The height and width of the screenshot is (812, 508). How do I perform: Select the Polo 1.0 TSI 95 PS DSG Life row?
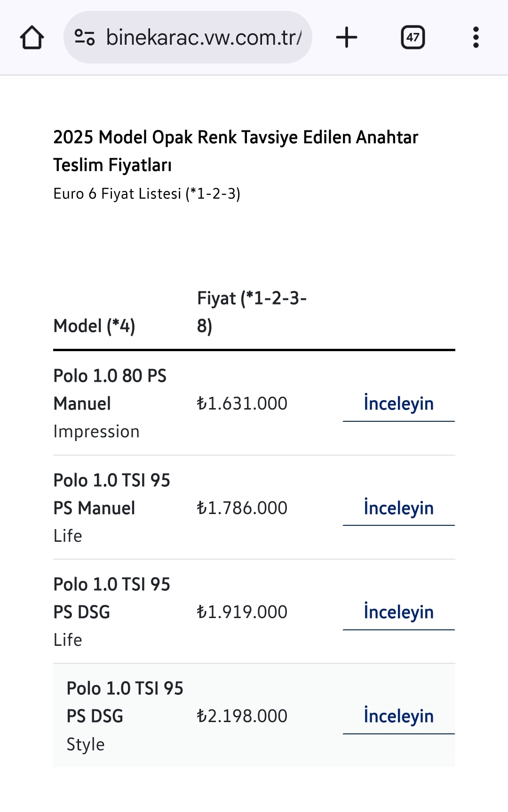(x=254, y=612)
